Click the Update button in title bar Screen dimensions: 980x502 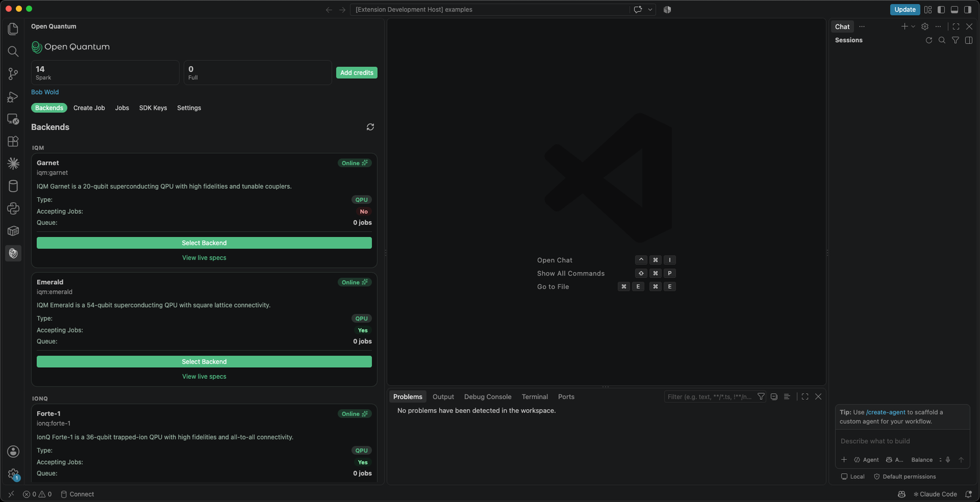905,10
